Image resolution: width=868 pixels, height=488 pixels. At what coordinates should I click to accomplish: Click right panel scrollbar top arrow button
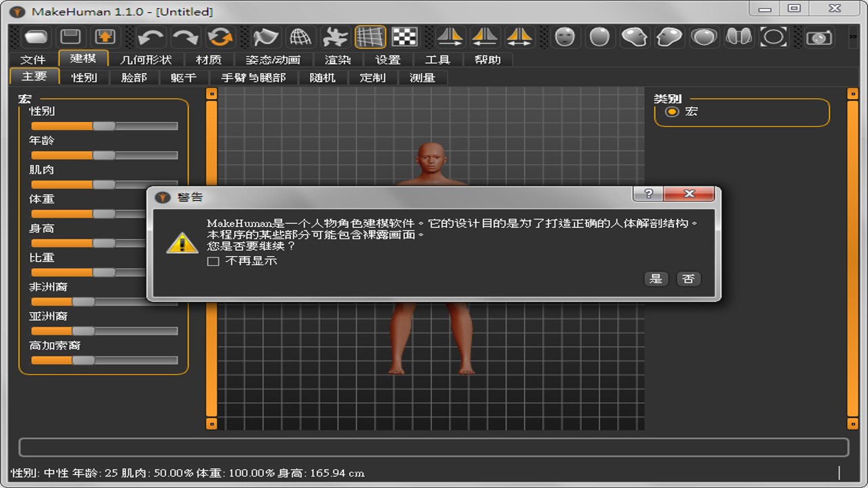(x=853, y=94)
